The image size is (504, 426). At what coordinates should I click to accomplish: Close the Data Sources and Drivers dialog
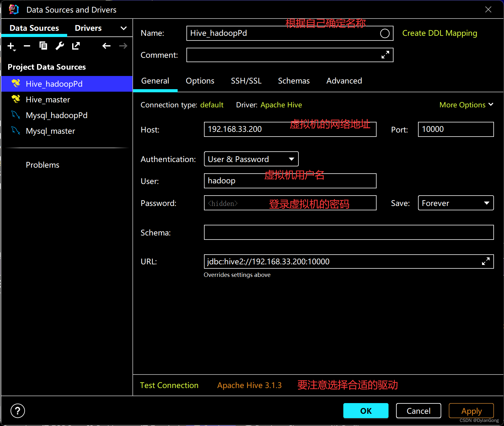click(488, 9)
